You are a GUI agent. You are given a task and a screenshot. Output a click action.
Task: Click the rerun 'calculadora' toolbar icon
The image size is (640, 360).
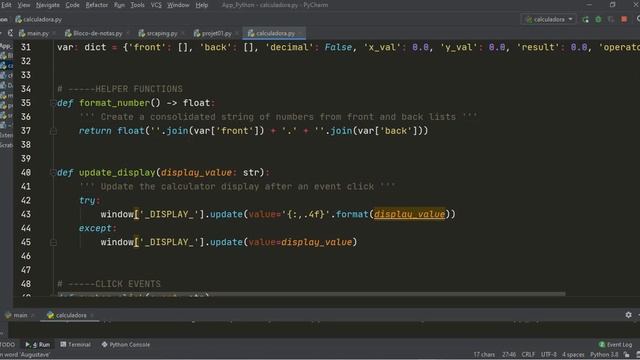pos(585,19)
